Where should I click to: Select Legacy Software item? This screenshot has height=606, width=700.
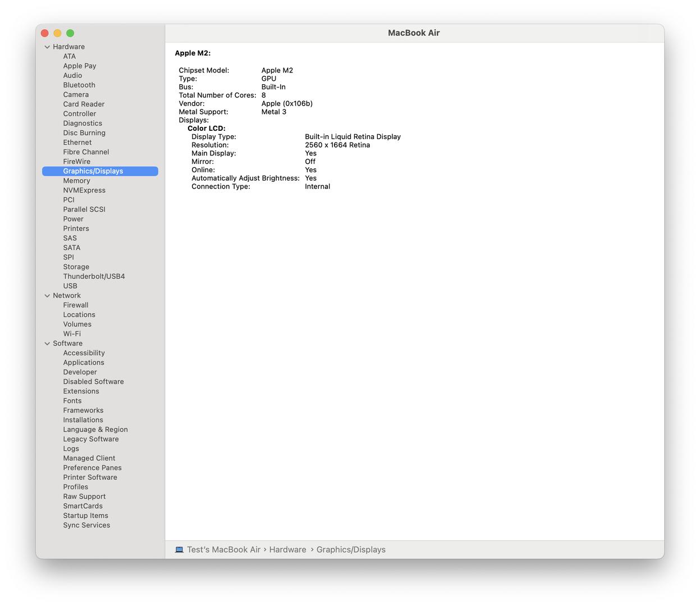91,439
